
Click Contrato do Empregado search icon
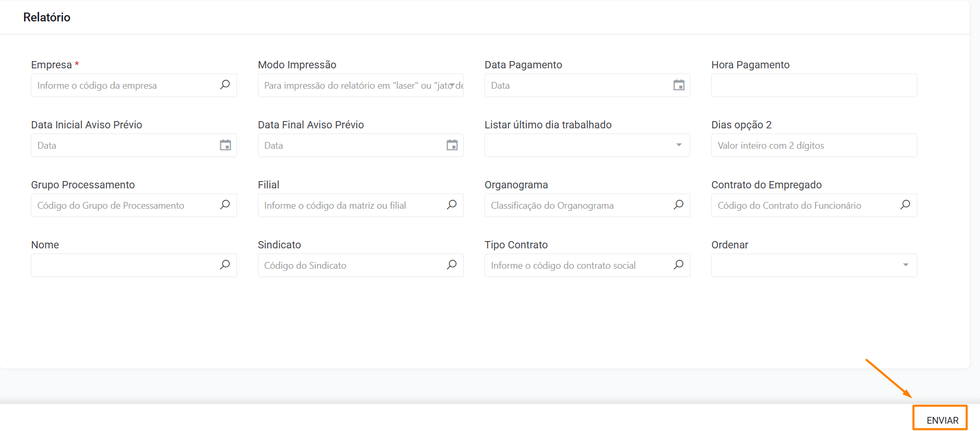click(x=905, y=205)
